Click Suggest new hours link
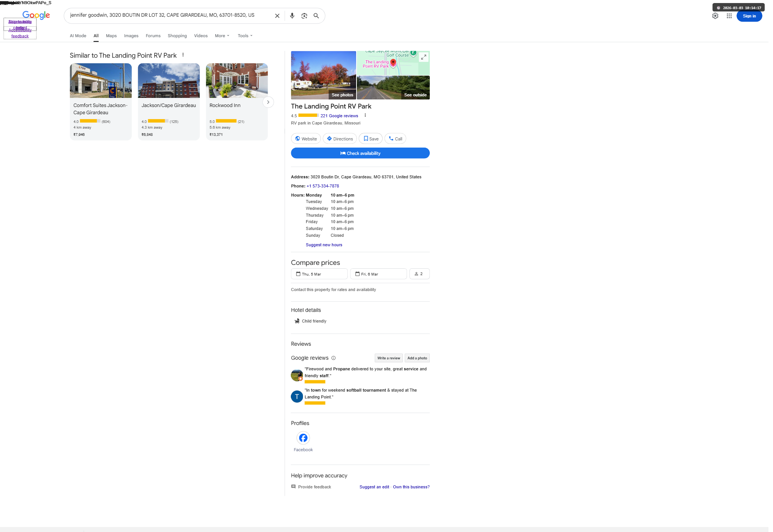 324,245
